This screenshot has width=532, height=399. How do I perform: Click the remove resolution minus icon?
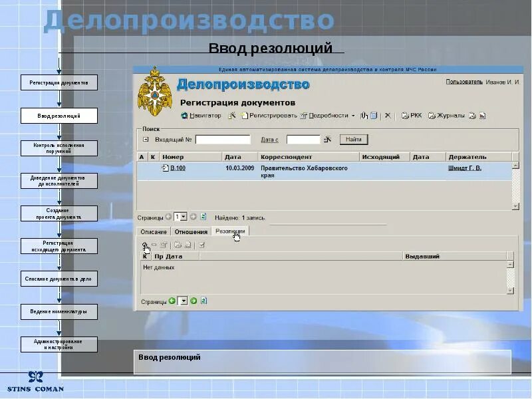[x=154, y=245]
